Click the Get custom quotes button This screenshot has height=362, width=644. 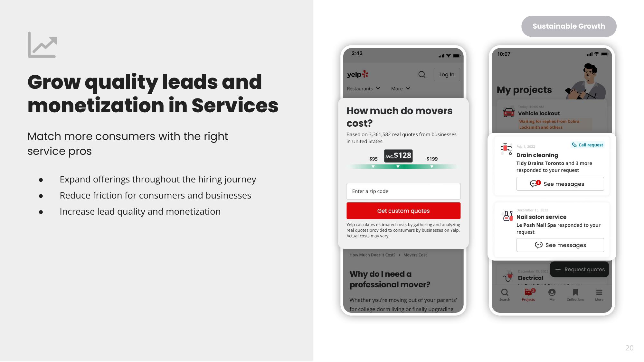[403, 210]
